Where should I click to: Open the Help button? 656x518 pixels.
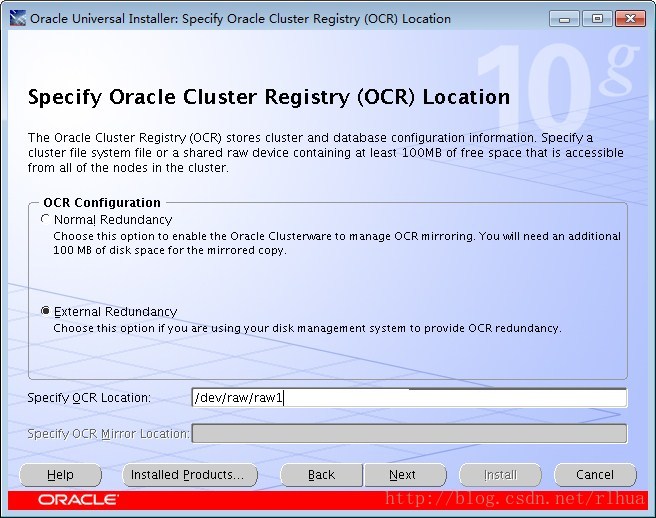(60, 475)
